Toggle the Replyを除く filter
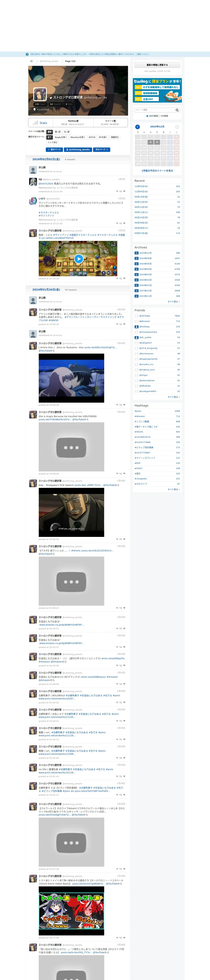This screenshot has height=980, width=210. pyautogui.click(x=61, y=137)
